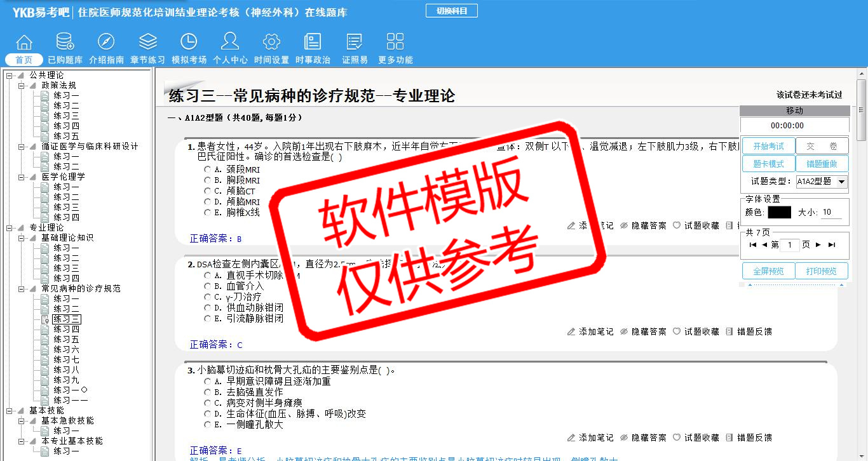Collapse 循证医学与临床科研设计 node
Screen dimensions: 868x461
coord(22,147)
